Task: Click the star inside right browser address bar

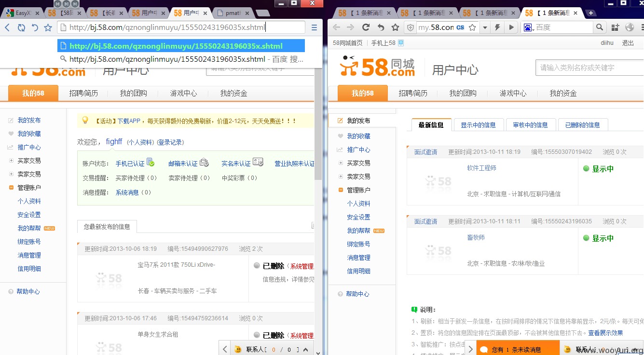Action: (472, 27)
